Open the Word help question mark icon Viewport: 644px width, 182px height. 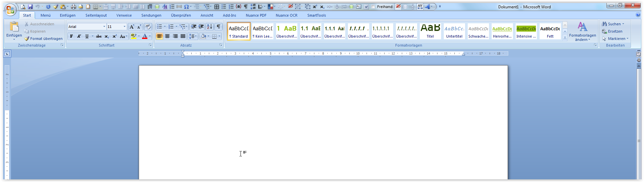click(x=638, y=15)
